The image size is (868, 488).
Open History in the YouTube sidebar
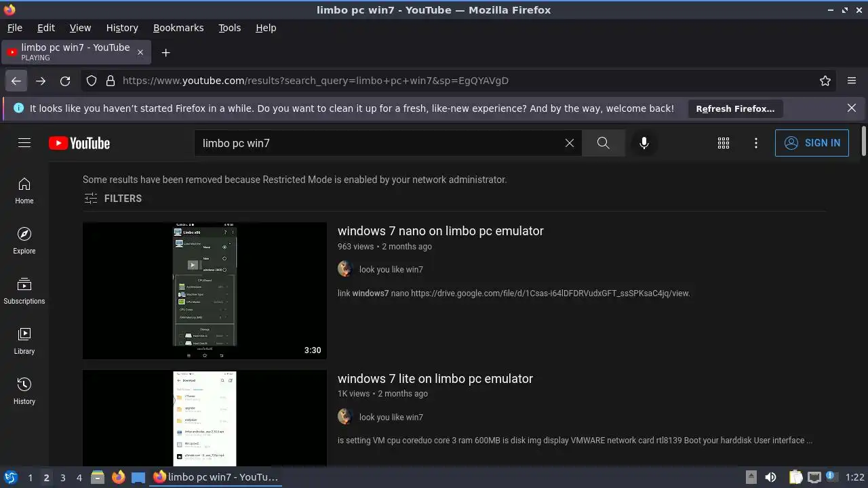point(24,392)
